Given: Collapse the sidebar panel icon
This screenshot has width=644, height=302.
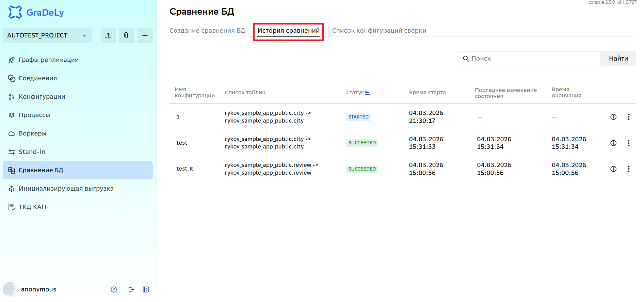Looking at the screenshot, I should [146, 289].
